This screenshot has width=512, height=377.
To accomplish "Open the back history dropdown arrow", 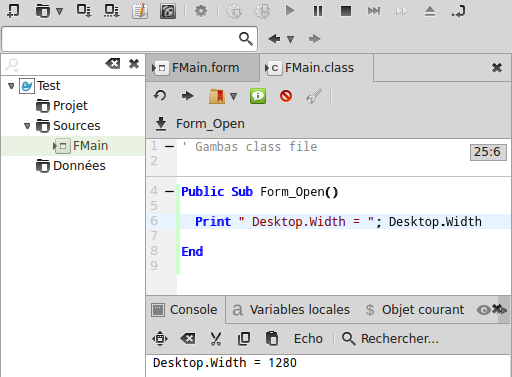I will click(x=290, y=39).
